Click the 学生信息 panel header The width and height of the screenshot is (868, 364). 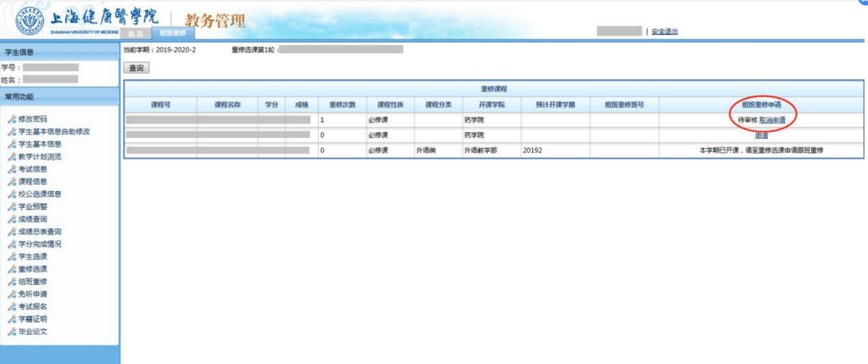coord(60,52)
